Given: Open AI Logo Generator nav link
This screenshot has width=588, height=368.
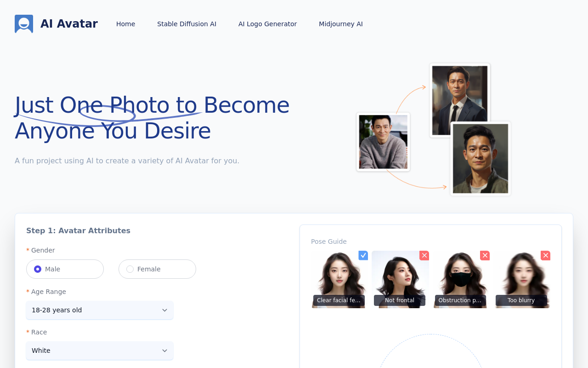Looking at the screenshot, I should (x=267, y=24).
